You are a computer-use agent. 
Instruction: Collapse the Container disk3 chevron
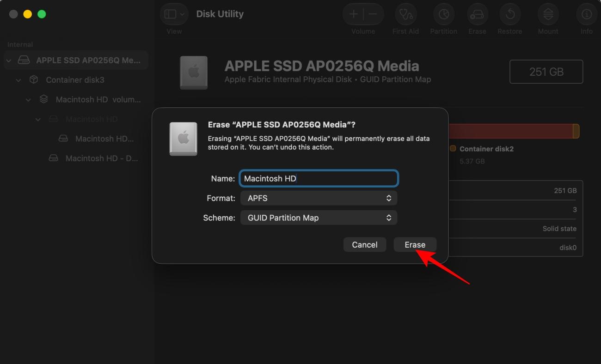[18, 80]
